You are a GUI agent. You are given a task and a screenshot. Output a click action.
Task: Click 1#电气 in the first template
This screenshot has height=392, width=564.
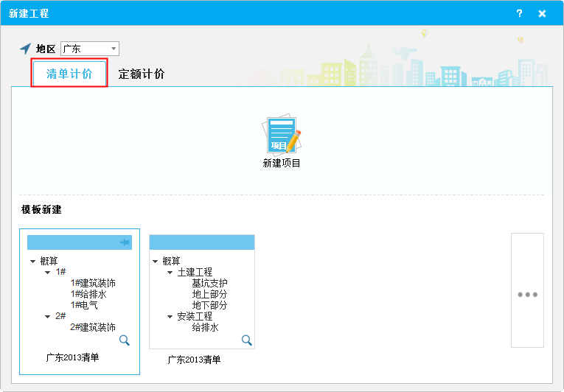coord(84,305)
